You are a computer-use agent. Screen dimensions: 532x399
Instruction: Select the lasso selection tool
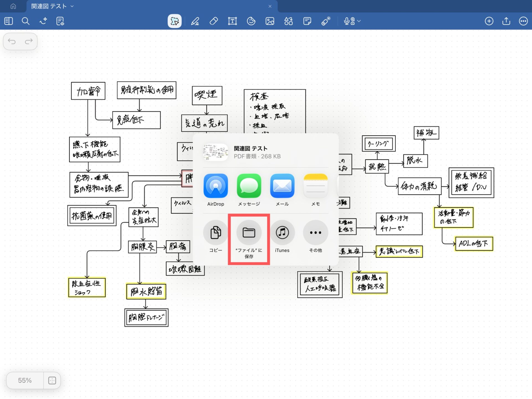tap(175, 21)
